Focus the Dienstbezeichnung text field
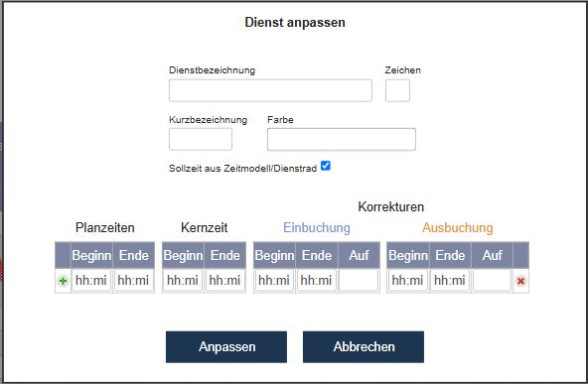The image size is (588, 384). (x=270, y=90)
